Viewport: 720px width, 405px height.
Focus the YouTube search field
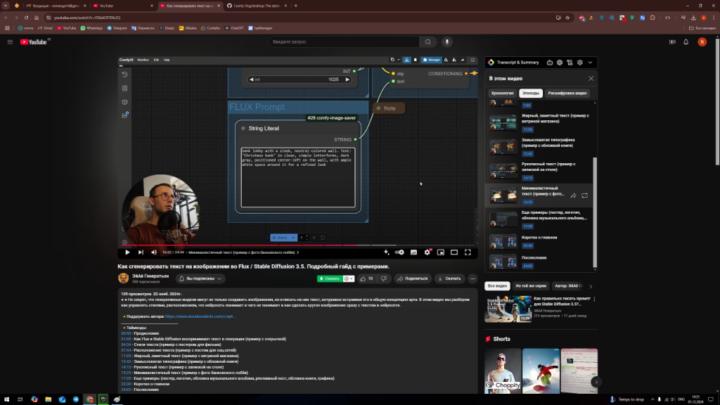(343, 42)
